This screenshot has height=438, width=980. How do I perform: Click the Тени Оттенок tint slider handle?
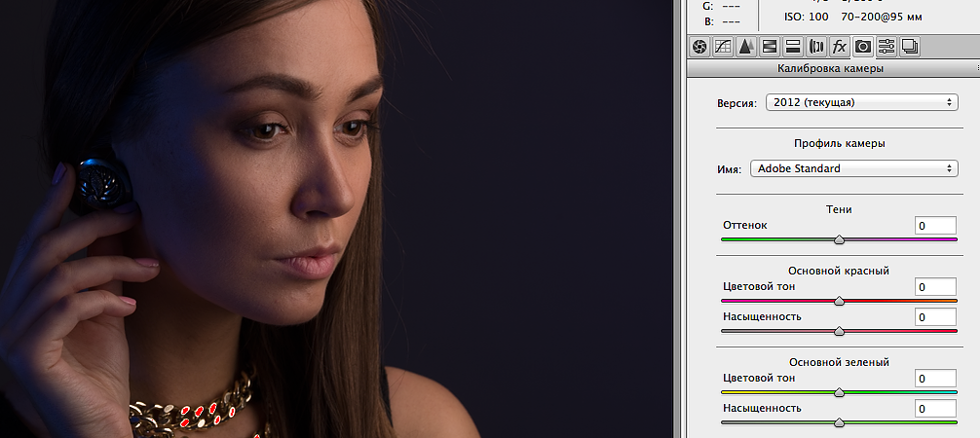click(840, 239)
